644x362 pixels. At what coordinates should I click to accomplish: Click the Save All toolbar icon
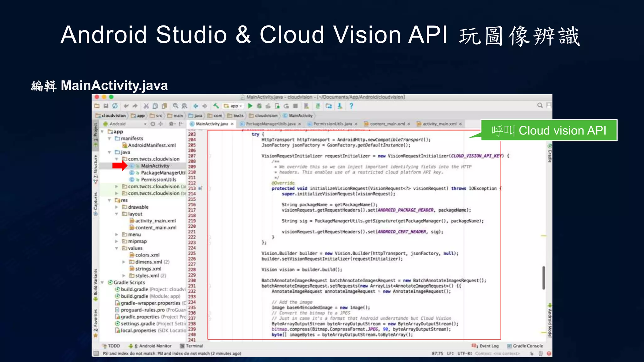click(106, 106)
